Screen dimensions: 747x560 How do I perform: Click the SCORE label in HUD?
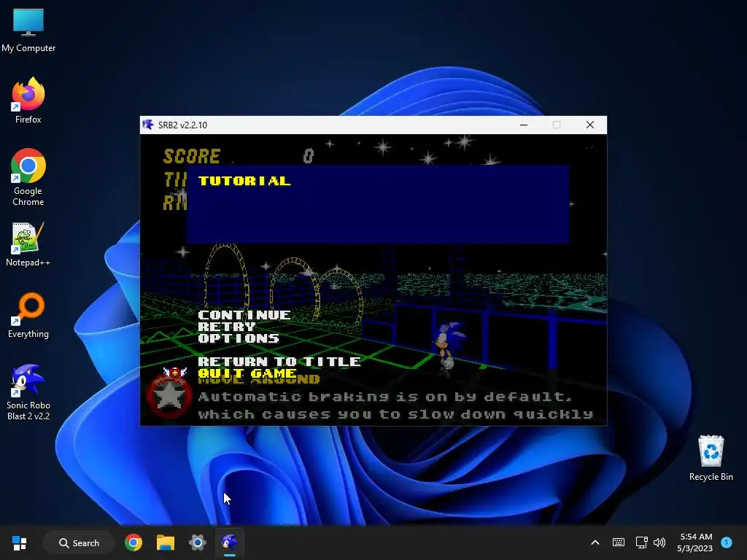coord(192,156)
